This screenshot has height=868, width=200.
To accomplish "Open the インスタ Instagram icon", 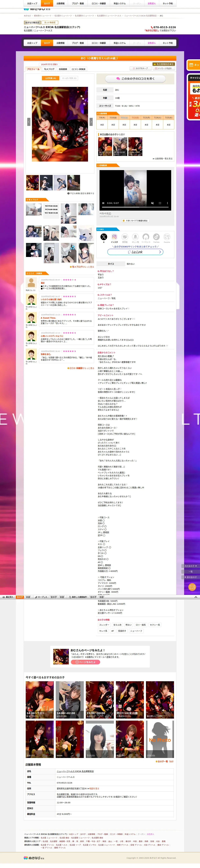I will [x=114, y=237].
